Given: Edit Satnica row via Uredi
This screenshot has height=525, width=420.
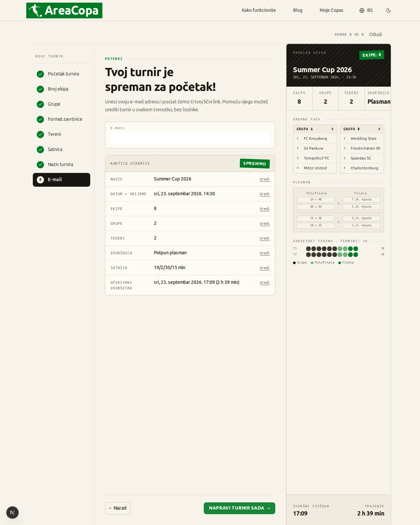Looking at the screenshot, I should 264,268.
